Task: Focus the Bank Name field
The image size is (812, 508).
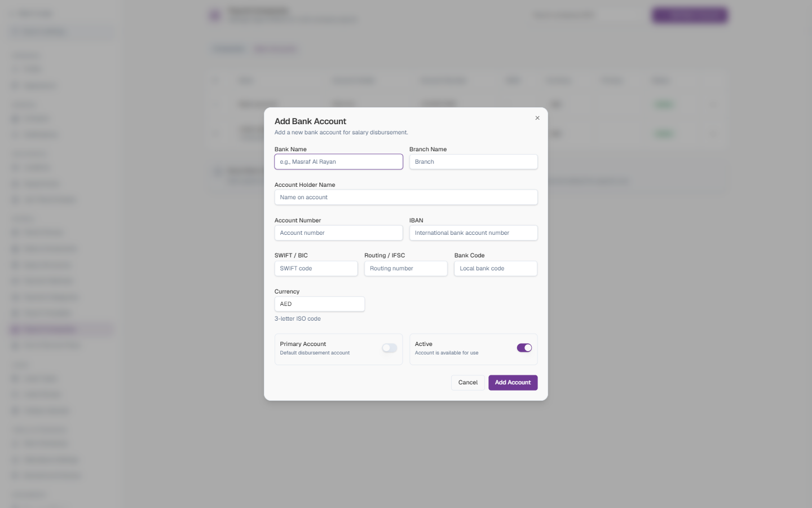Action: point(338,162)
